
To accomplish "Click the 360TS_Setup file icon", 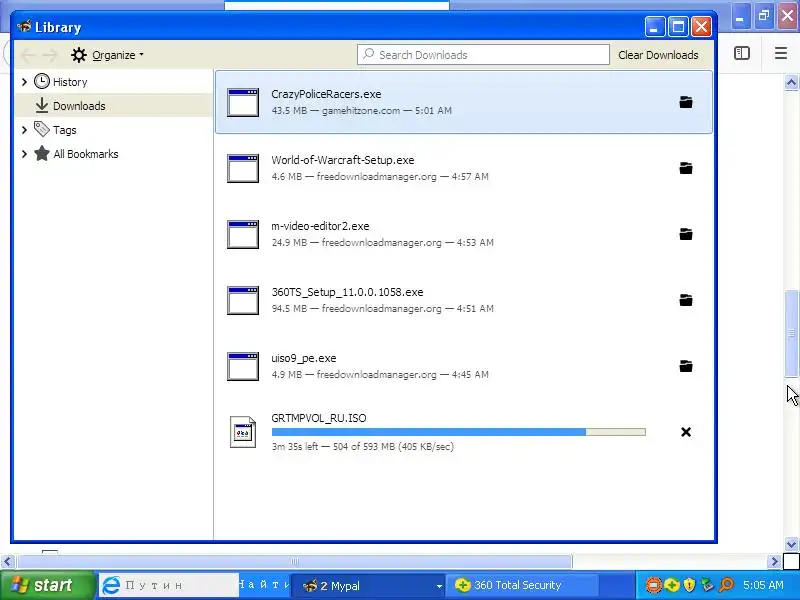I will [x=243, y=301].
